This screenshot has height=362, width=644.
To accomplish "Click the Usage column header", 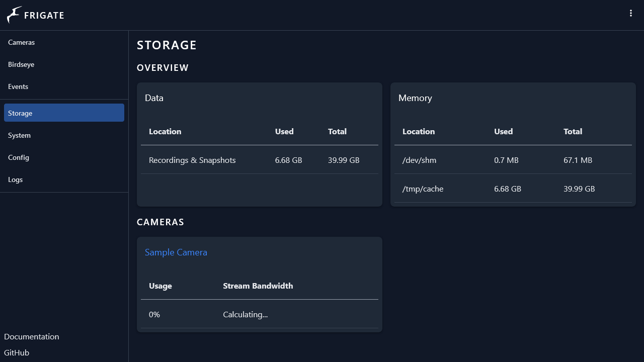I will (x=160, y=286).
